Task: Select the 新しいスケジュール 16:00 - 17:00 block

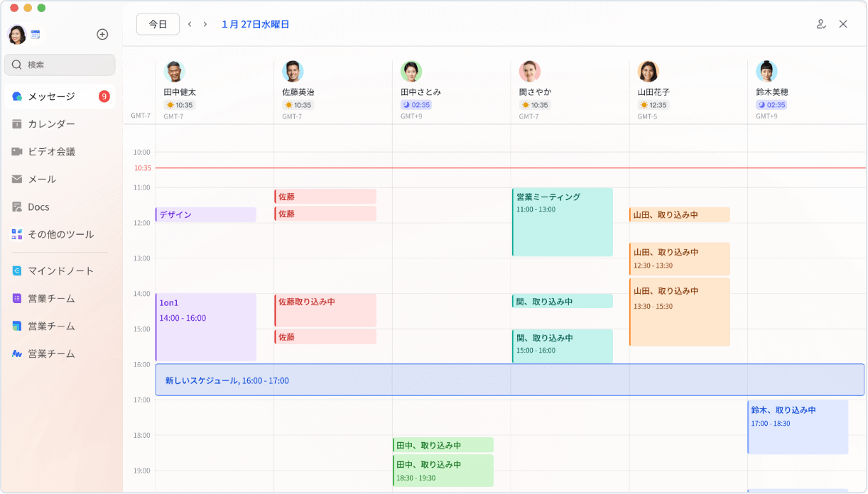Action: [509, 380]
